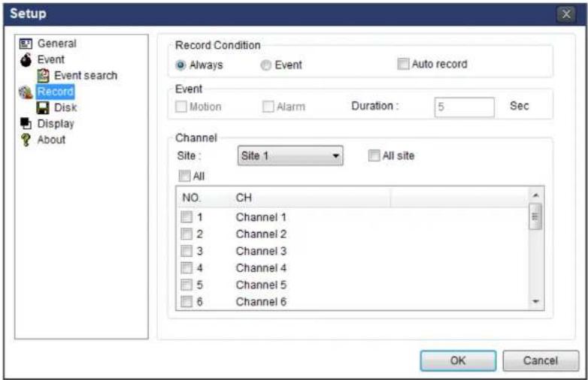The width and height of the screenshot is (588, 380).
Task: Select the Always radio button
Action: (180, 65)
